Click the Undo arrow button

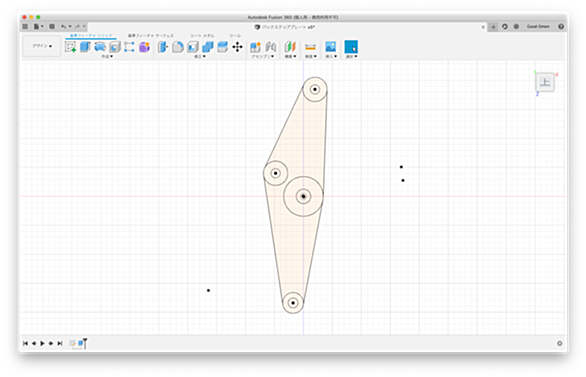(64, 27)
